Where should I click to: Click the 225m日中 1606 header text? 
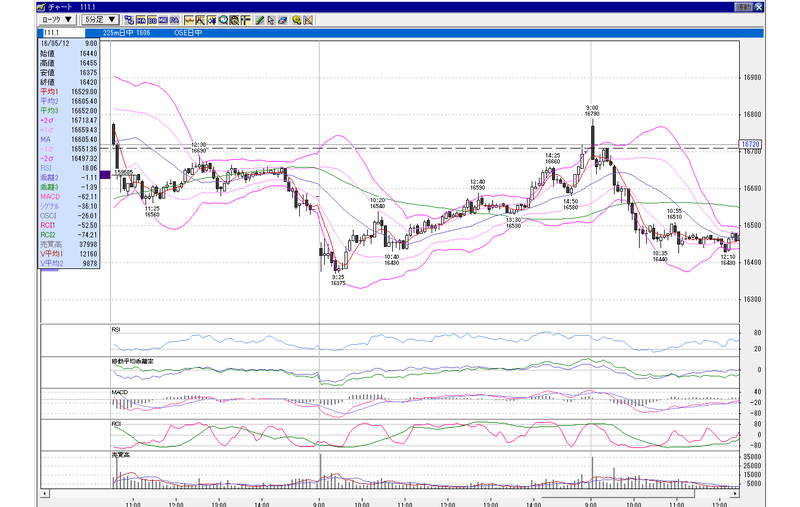pyautogui.click(x=127, y=33)
